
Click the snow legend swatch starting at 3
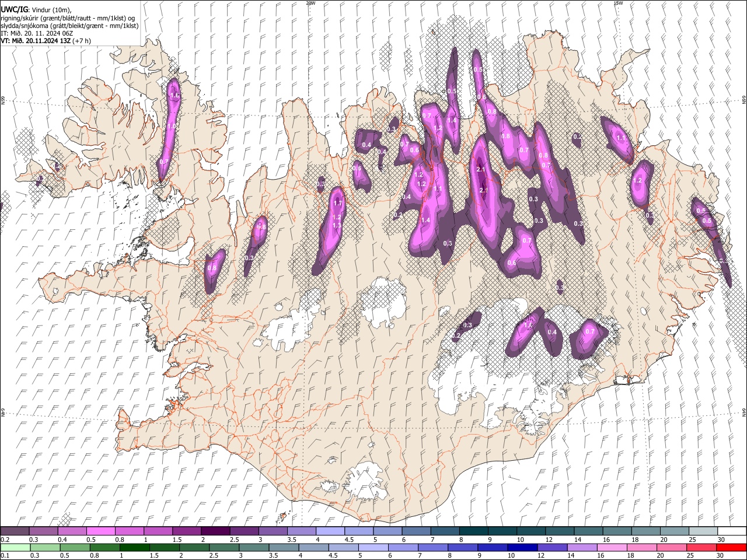tap(273, 531)
